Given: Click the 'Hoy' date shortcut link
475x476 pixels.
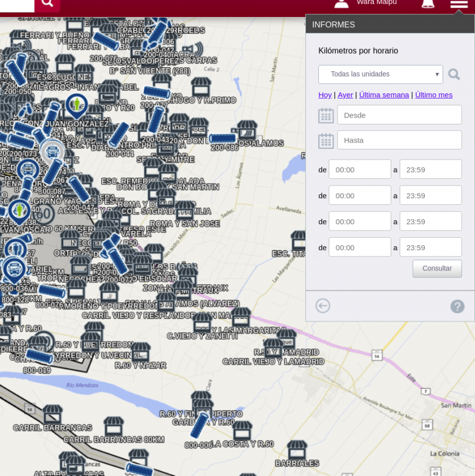Looking at the screenshot, I should [x=325, y=95].
